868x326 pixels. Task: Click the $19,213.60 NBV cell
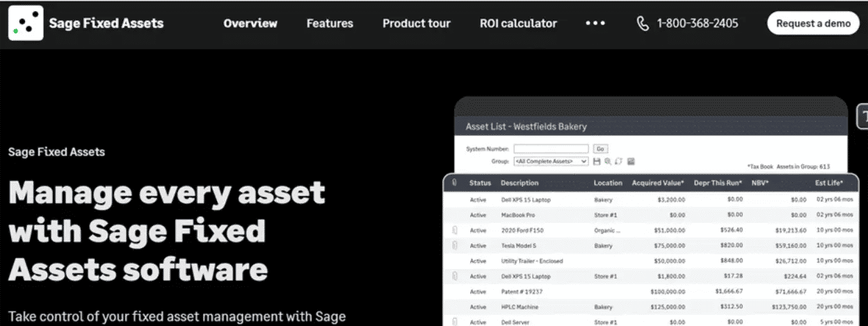coord(791,230)
